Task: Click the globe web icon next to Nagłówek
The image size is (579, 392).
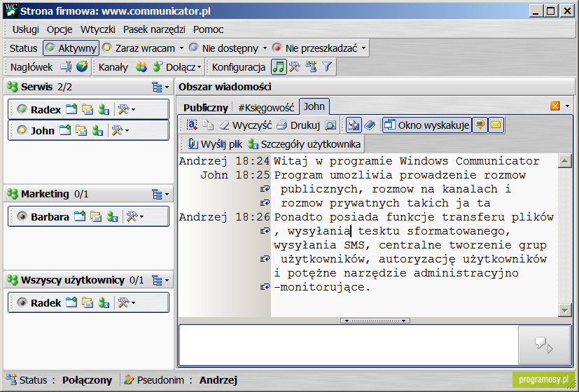Action: point(82,66)
